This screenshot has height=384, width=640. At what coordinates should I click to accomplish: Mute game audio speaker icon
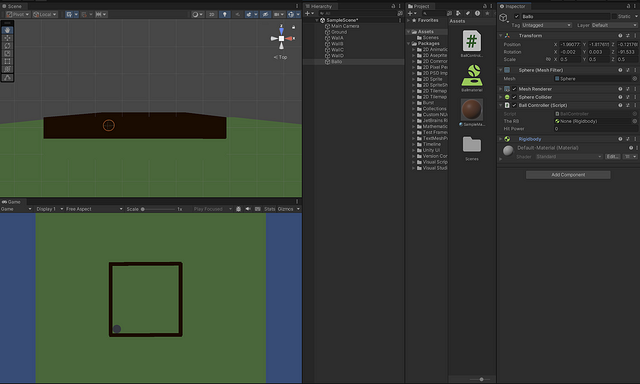click(248, 209)
